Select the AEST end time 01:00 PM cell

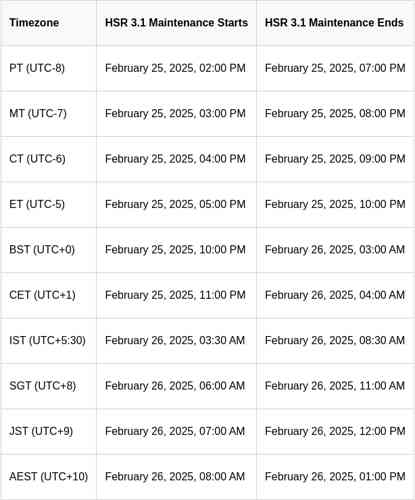[x=335, y=476]
